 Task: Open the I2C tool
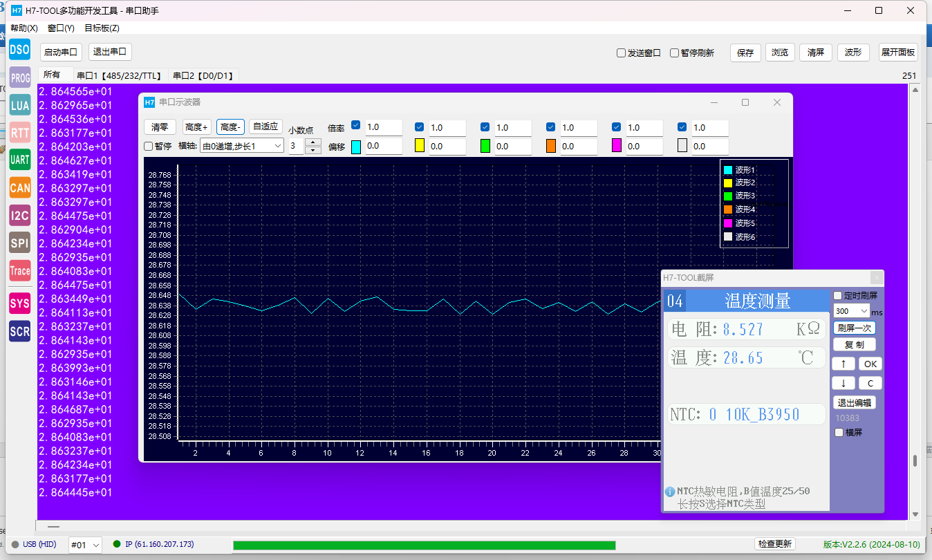pos(20,215)
